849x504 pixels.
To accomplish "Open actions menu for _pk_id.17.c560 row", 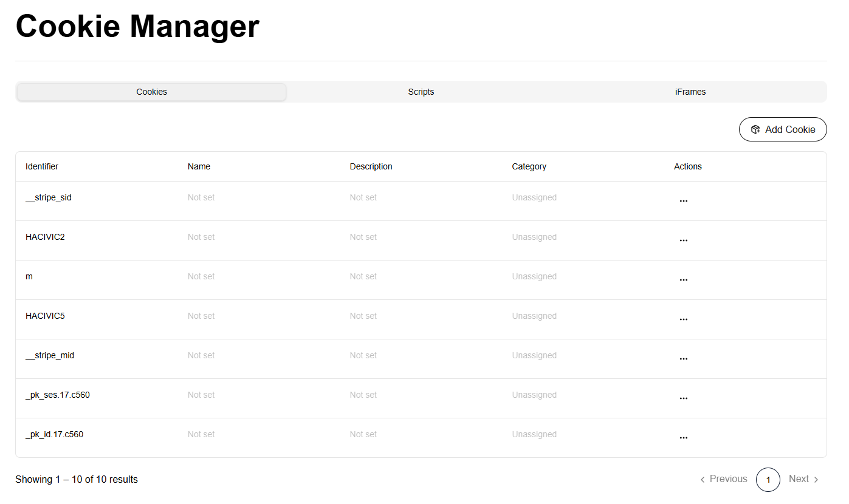I will point(683,438).
